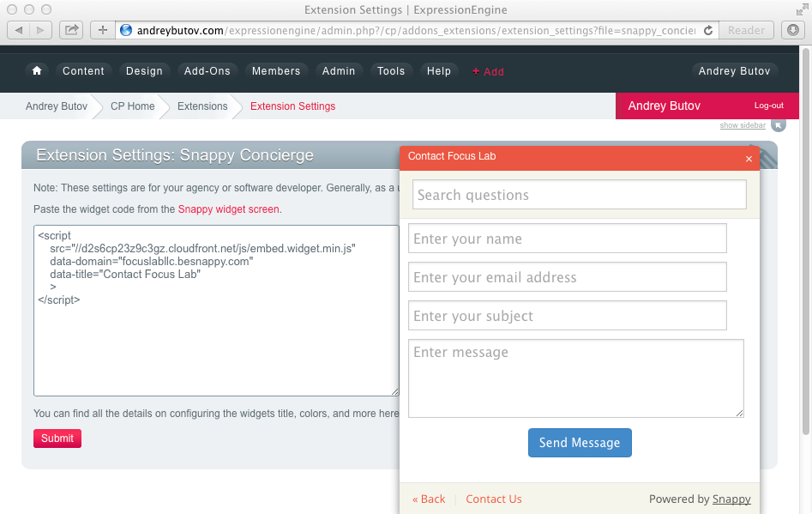Click the red Submit button
The image size is (812, 514).
tap(57, 438)
